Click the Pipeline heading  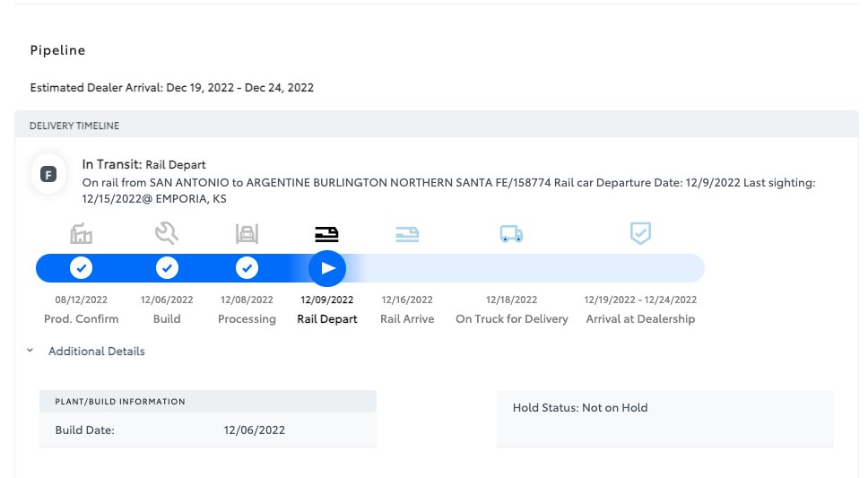click(x=57, y=50)
